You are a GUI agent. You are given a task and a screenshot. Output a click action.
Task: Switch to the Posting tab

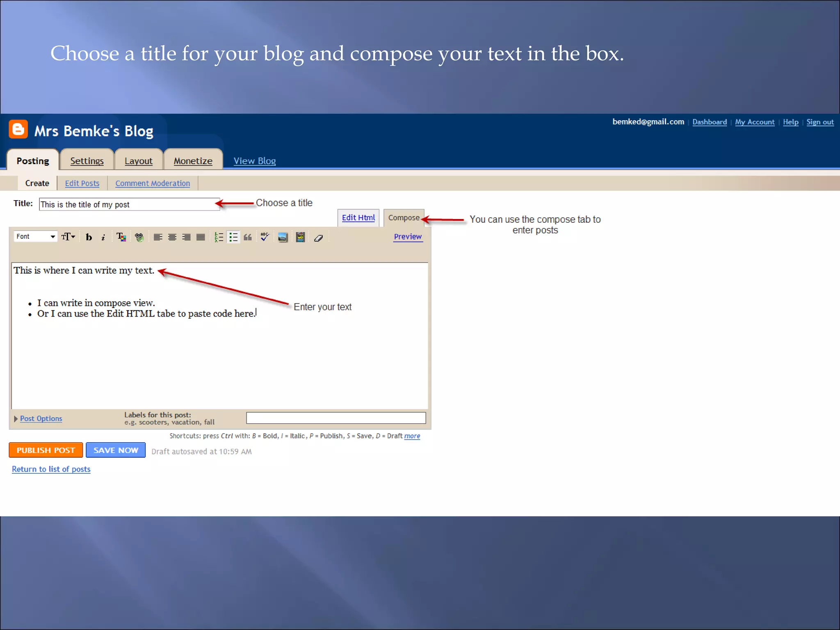33,161
